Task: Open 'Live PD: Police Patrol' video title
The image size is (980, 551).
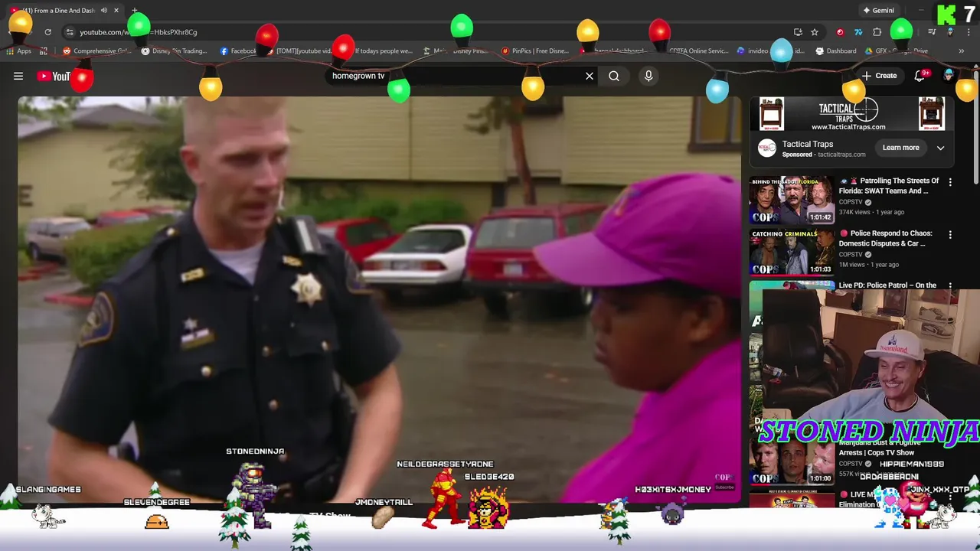Action: pyautogui.click(x=887, y=285)
